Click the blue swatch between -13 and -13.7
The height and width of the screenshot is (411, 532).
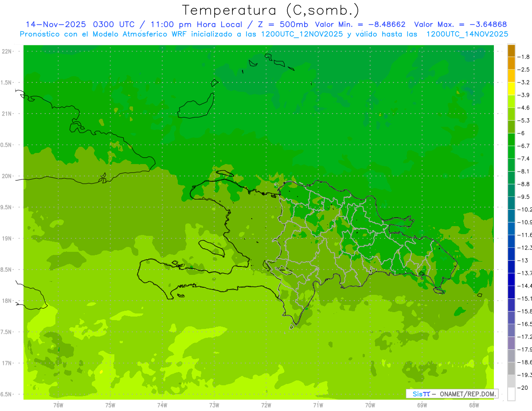pos(511,266)
